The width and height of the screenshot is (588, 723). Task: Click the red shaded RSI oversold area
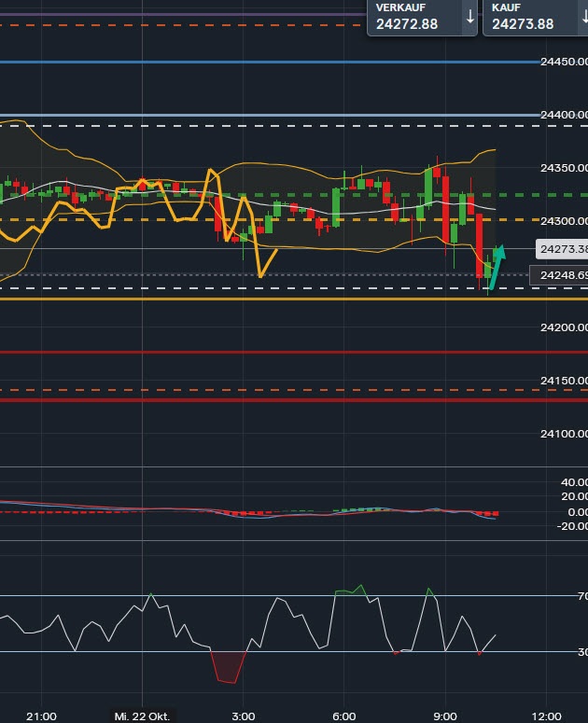point(229,665)
